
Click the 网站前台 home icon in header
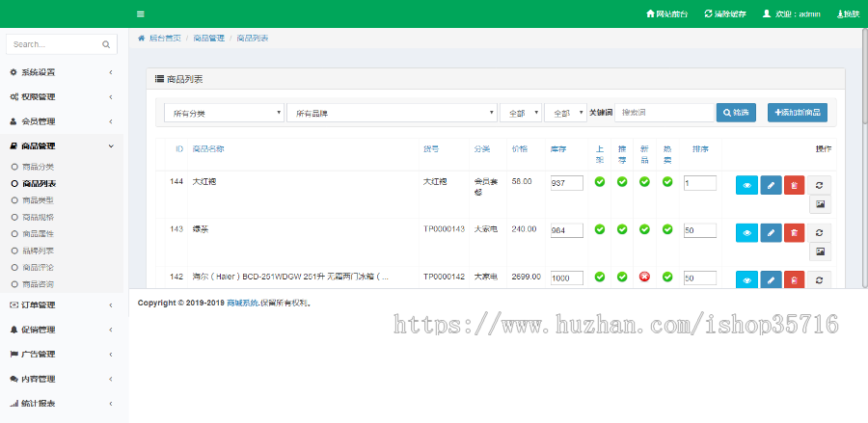(x=649, y=14)
